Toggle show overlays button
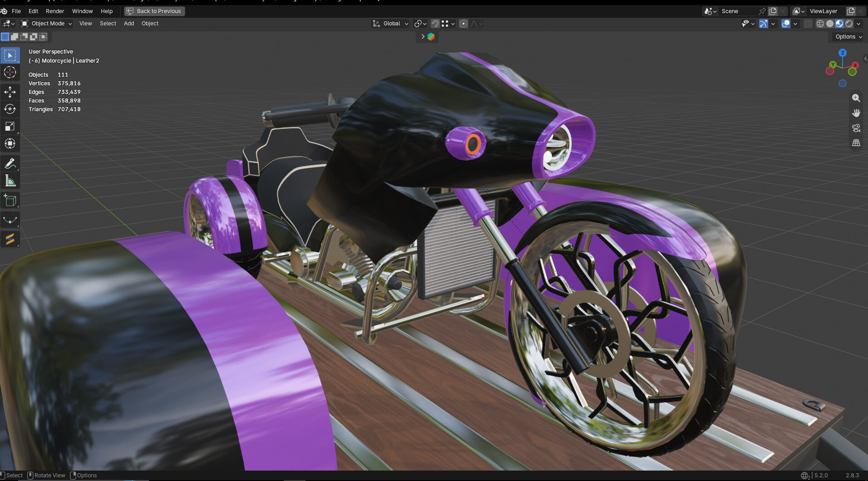868x481 pixels. point(786,24)
